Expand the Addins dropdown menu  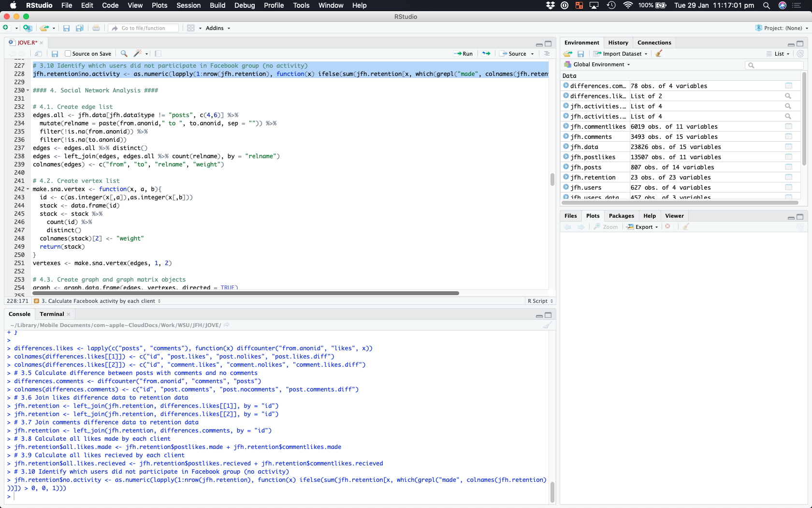[217, 28]
